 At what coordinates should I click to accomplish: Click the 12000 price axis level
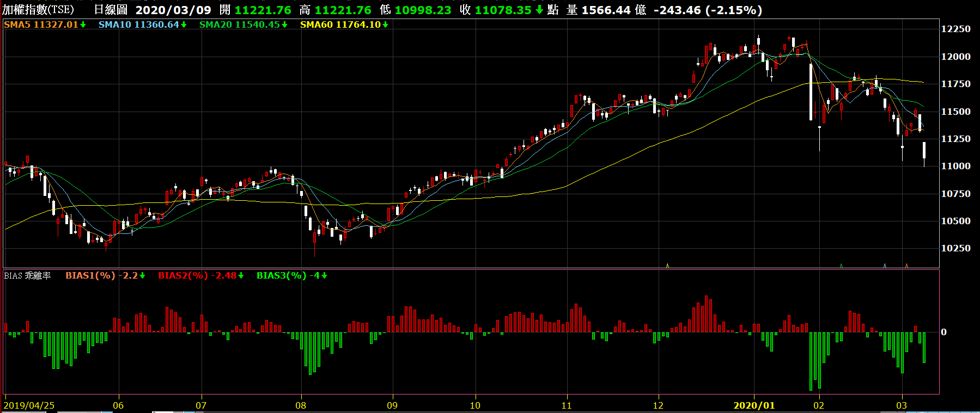point(955,57)
